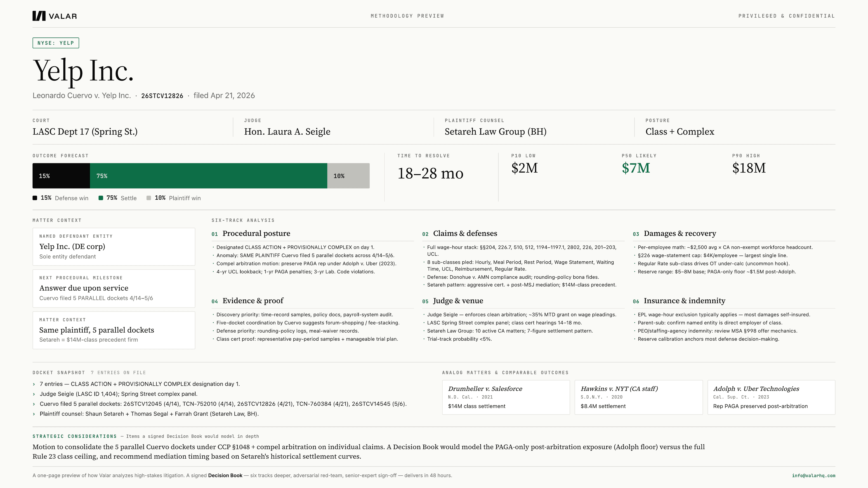This screenshot has height=488, width=868.
Task: Click the bold Decision Book text in footer
Action: 225,476
